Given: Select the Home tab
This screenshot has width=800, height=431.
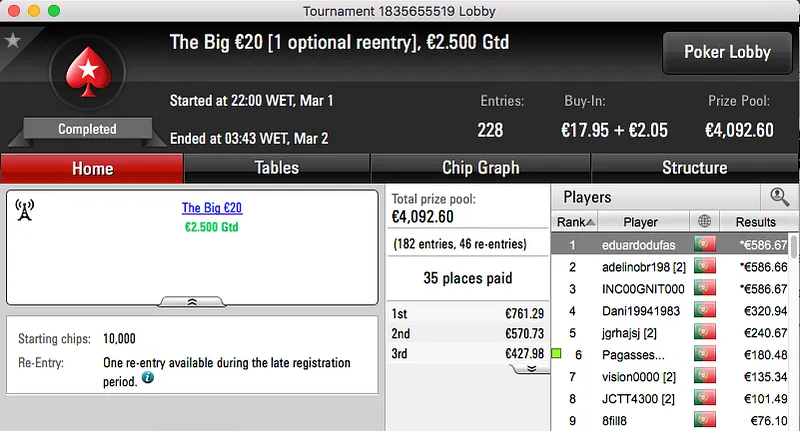Looking at the screenshot, I should tap(92, 168).
